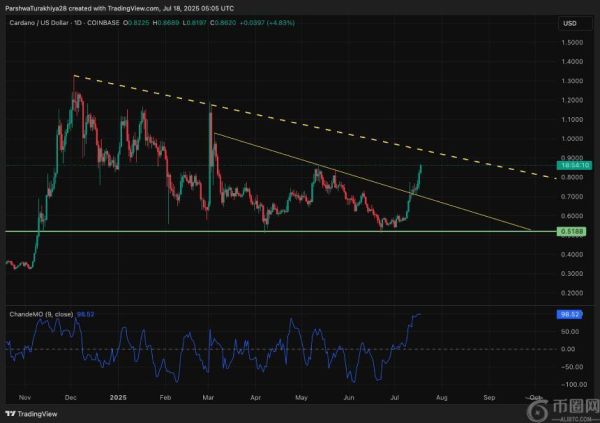The width and height of the screenshot is (600, 423).
Task: Click the December peak candle near 1.3000
Action: coord(74,95)
